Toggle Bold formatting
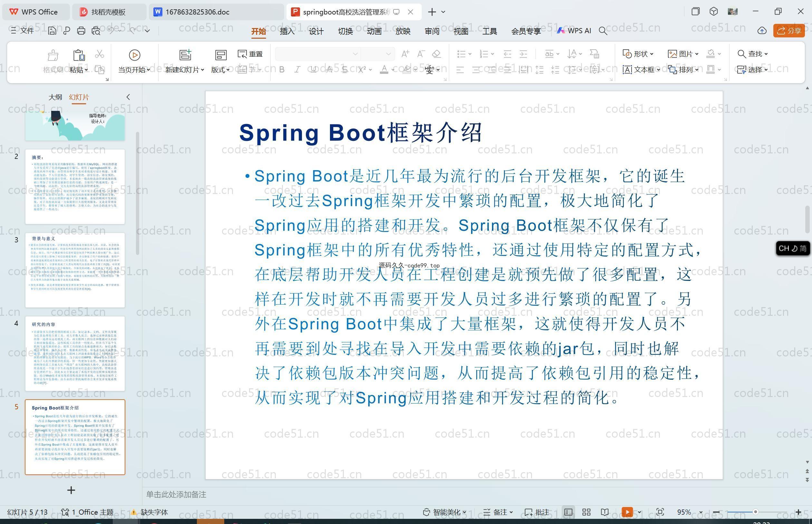Viewport: 812px width, 524px height. pos(282,70)
